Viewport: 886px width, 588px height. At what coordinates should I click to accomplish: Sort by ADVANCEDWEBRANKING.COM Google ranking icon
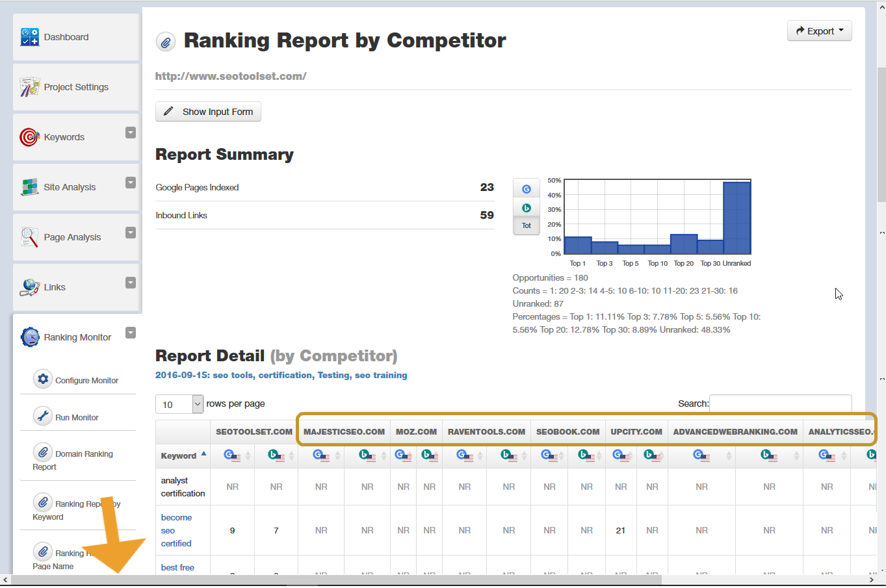click(x=701, y=455)
